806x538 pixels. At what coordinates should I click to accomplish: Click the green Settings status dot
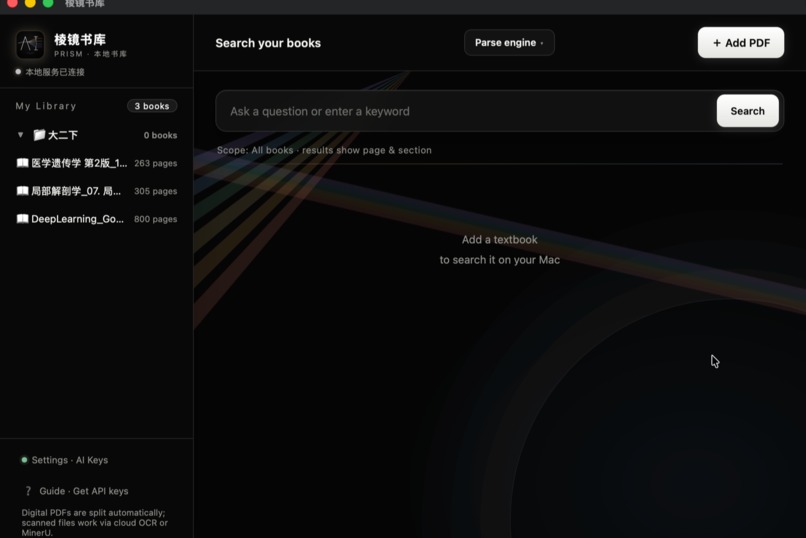click(x=24, y=460)
